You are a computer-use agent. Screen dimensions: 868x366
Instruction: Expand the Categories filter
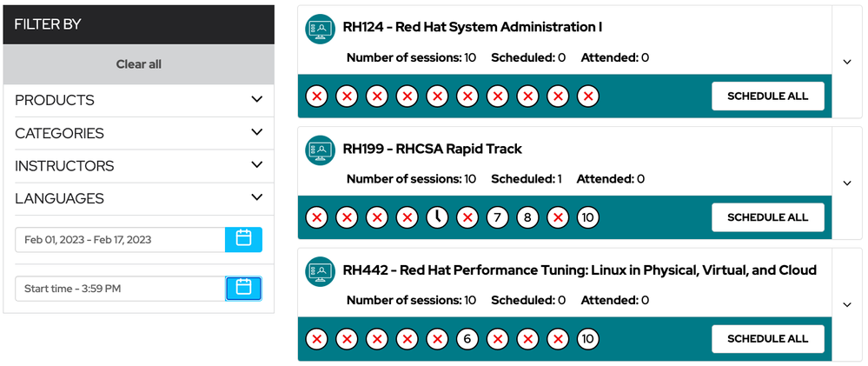256,133
